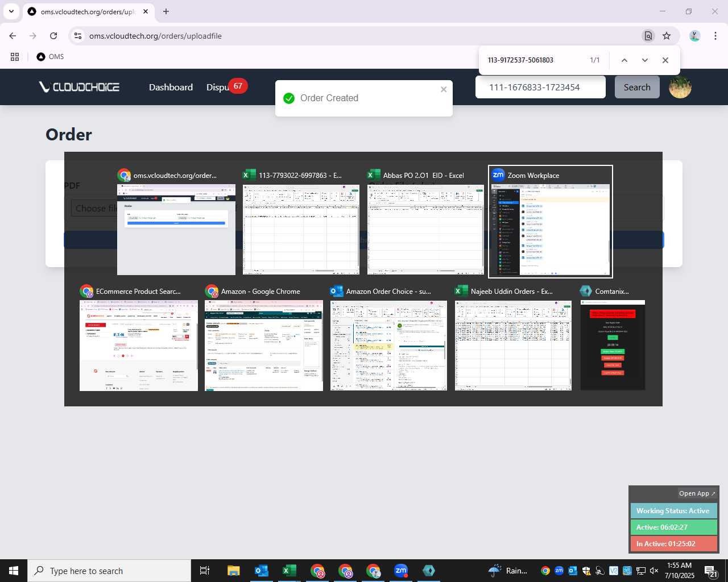Go back with the browser back arrow
Screen dimensions: 728x582
pos(13,36)
